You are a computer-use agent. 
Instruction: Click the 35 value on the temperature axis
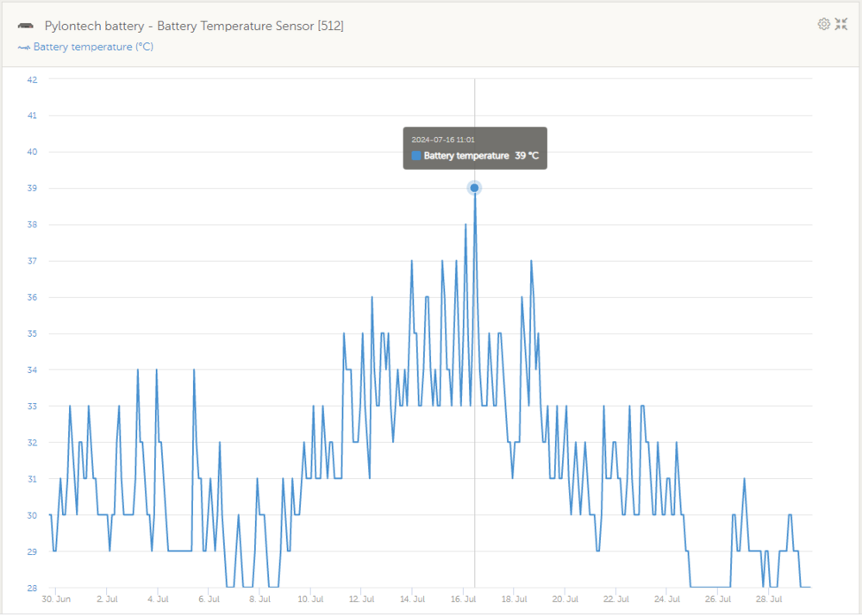pyautogui.click(x=32, y=333)
